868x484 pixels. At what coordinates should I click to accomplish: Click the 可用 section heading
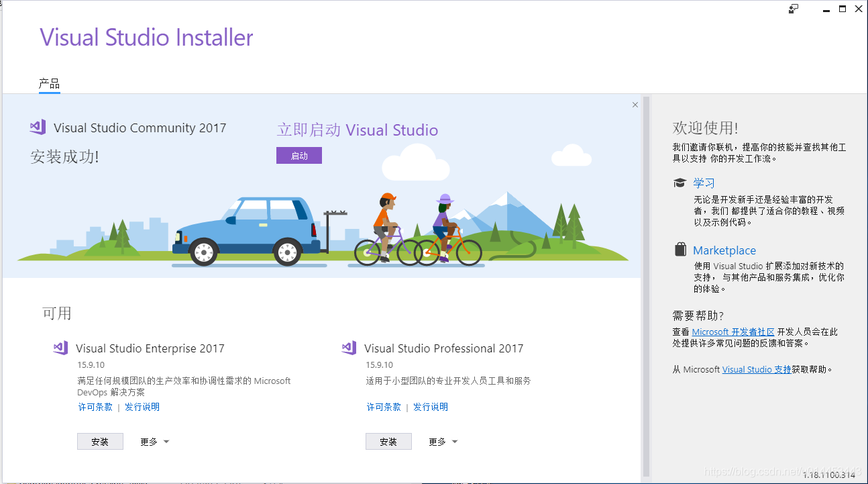click(57, 313)
